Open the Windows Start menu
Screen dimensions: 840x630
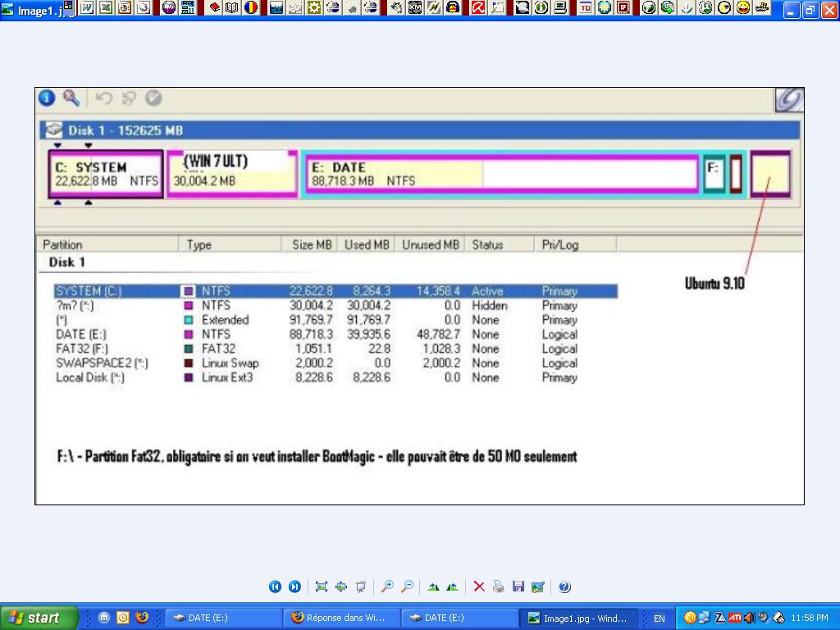point(39,618)
